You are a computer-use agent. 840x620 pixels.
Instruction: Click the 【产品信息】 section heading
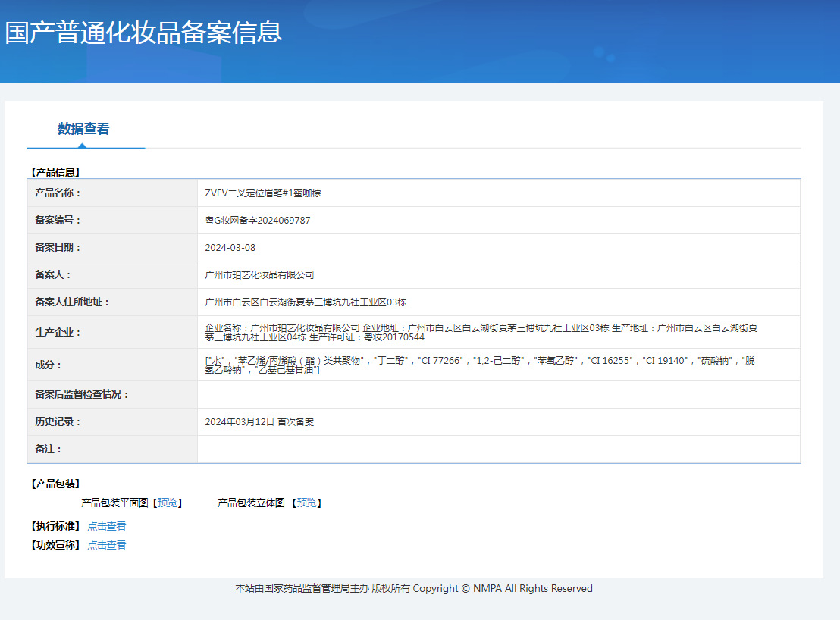[x=55, y=172]
